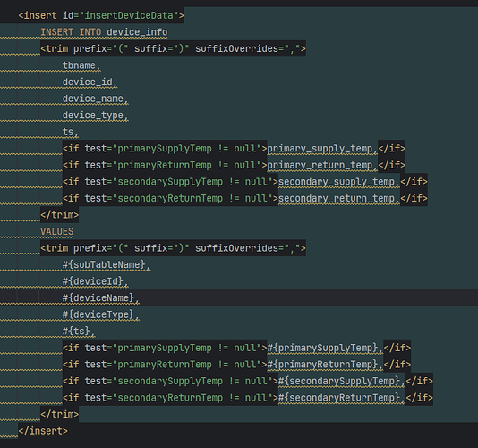This screenshot has width=478, height=448.
Task: Click the opening insert tag with id insertDeviceData
Action: tap(101, 15)
